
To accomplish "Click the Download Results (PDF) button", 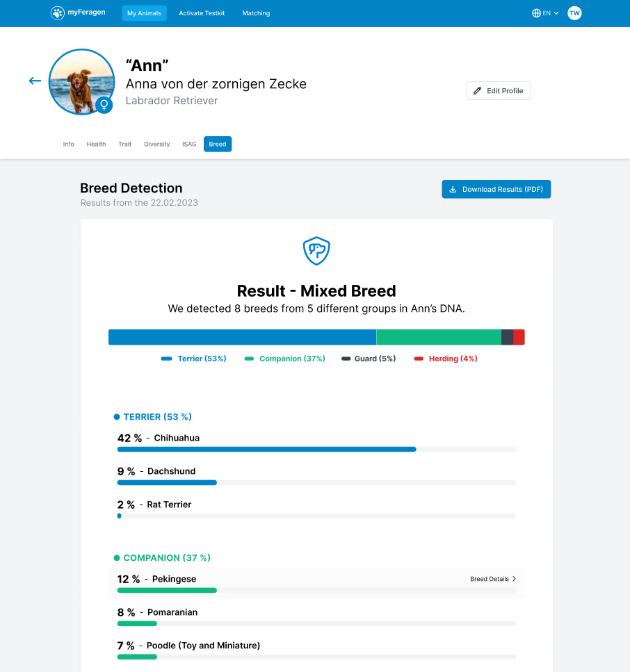I will [x=496, y=190].
